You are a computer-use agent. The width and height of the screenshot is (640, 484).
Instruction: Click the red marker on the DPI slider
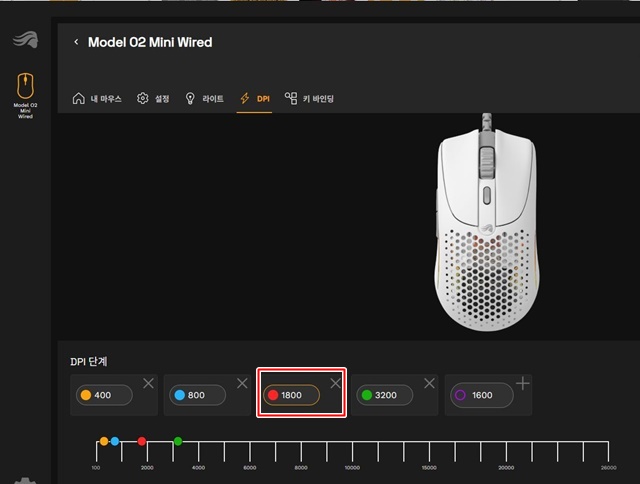coord(142,441)
